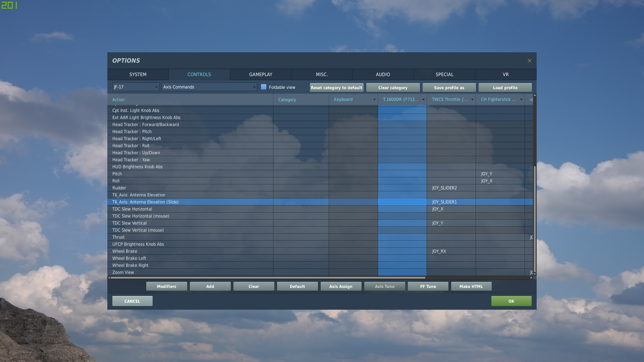Select the Zoom View row

tap(320, 272)
